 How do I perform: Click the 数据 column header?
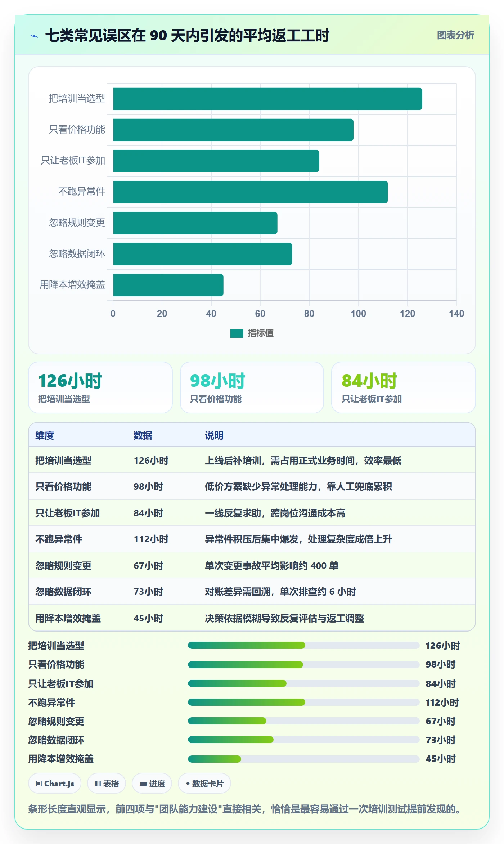[143, 435]
